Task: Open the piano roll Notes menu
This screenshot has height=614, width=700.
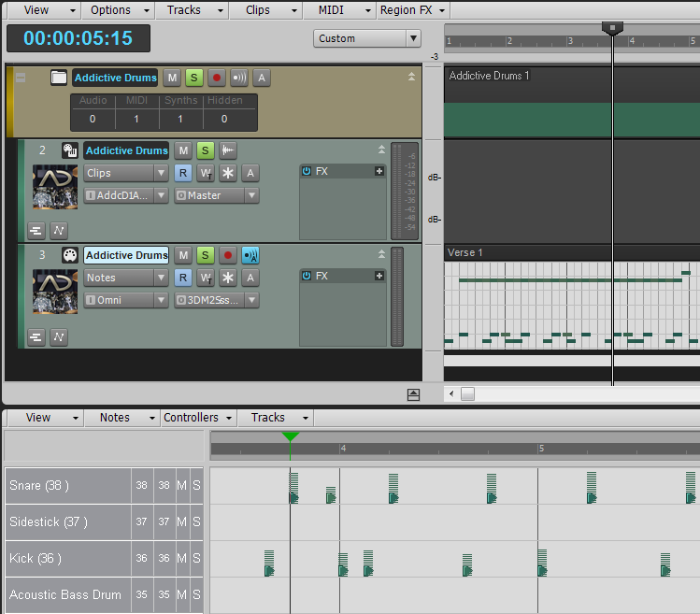Action: 122,418
